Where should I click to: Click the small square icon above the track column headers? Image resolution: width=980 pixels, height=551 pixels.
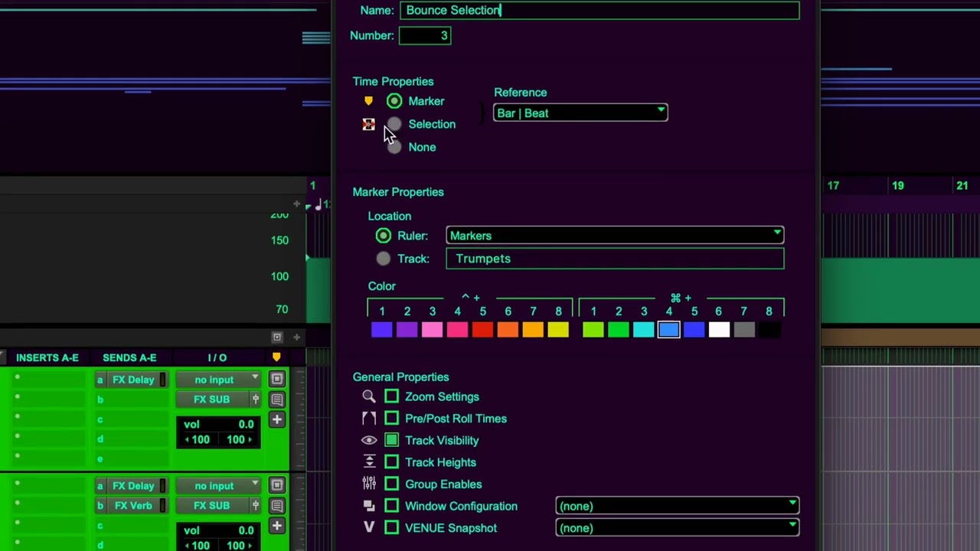(x=277, y=337)
